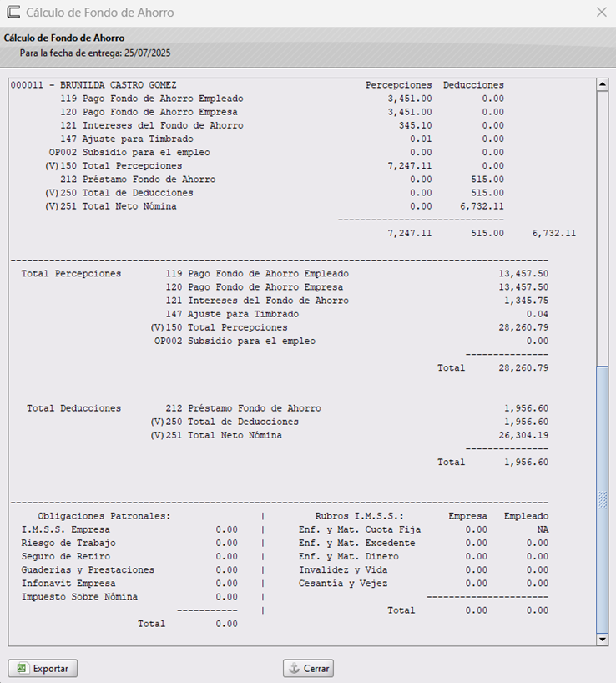Click the Cerrar button
Image resolution: width=616 pixels, height=683 pixels.
(308, 668)
